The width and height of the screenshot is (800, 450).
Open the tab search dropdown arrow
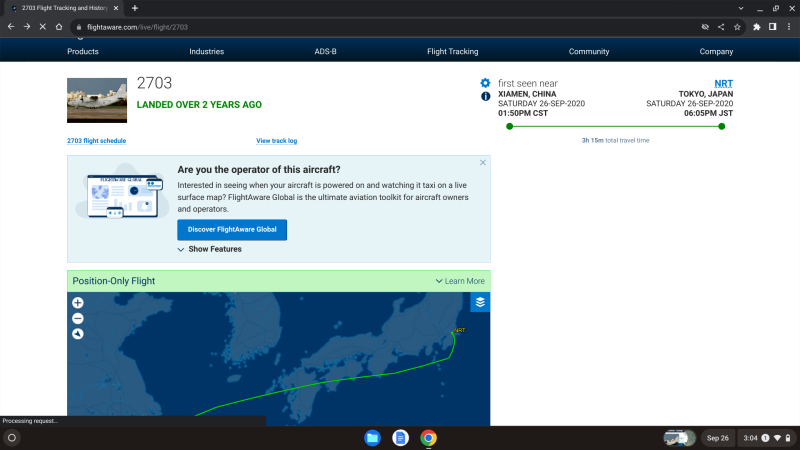[741, 8]
